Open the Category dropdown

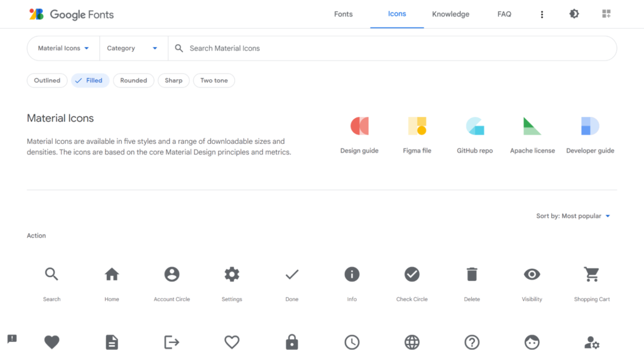coord(133,48)
